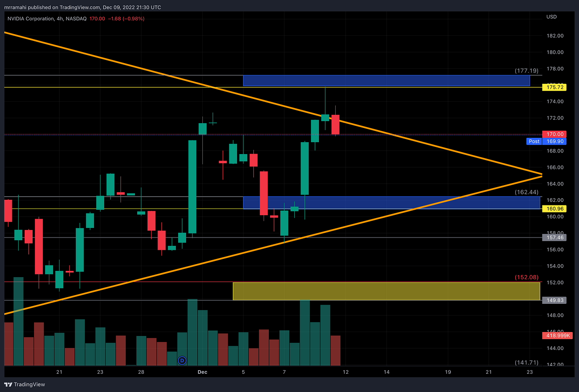Image resolution: width=579 pixels, height=392 pixels.
Task: Click the 14 date on time axis
Action: pyautogui.click(x=387, y=372)
